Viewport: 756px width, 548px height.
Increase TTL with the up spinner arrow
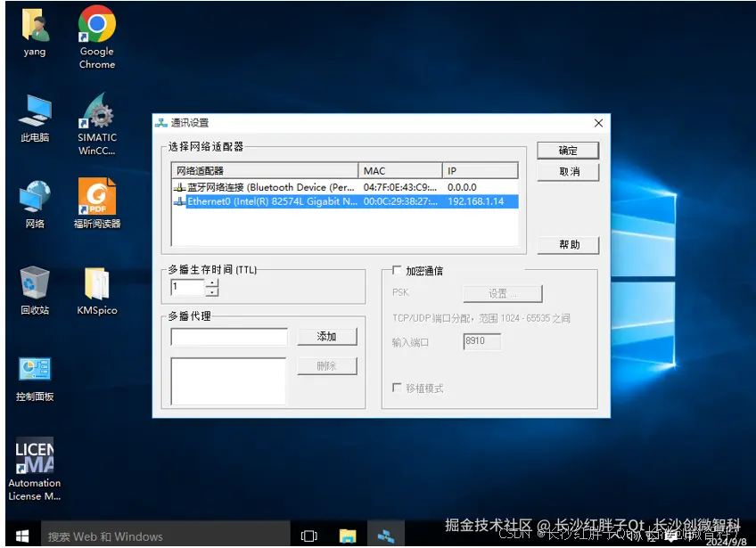[x=212, y=283]
